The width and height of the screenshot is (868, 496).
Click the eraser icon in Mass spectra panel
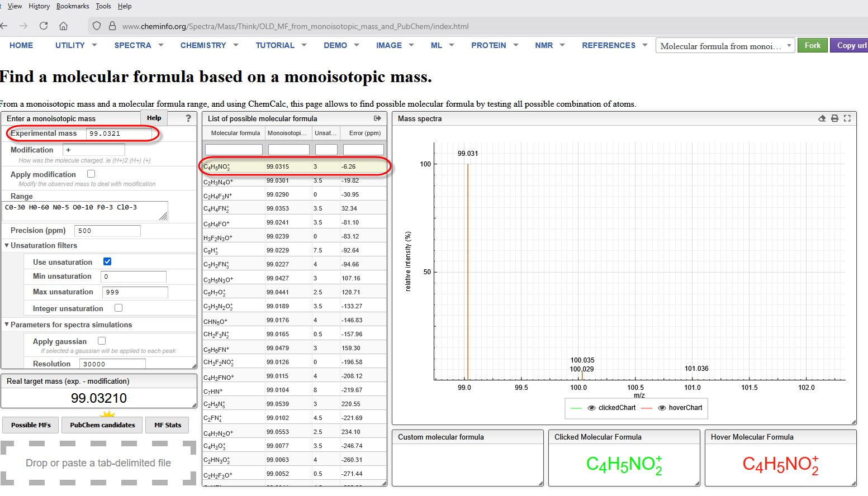click(x=822, y=118)
